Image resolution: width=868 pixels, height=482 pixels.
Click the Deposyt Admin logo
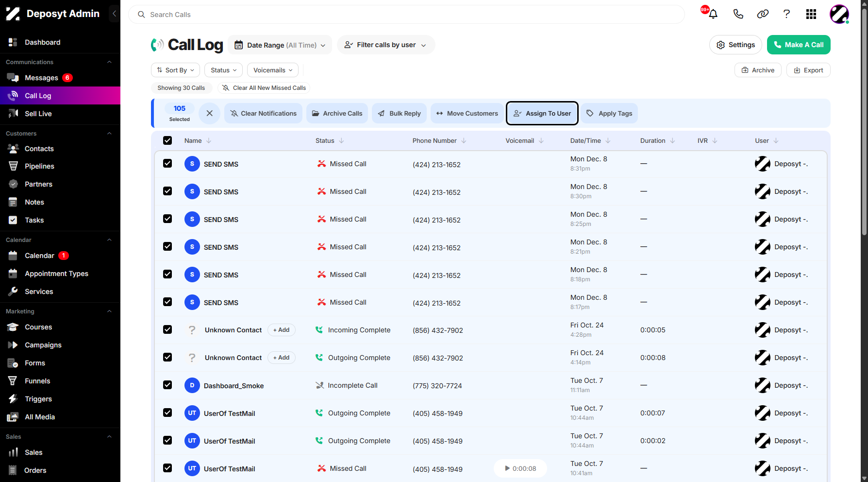52,14
